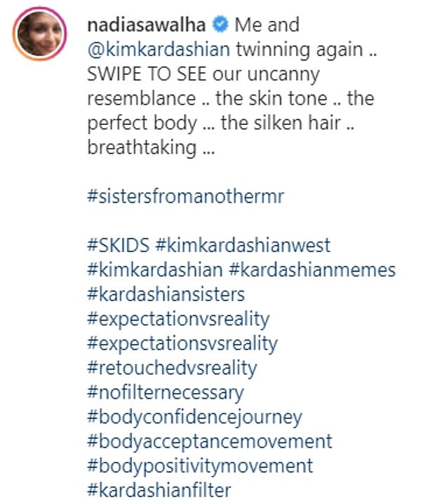The width and height of the screenshot is (442, 504).
Task: Open hashtag #bodyacceptancemovement
Action: pyautogui.click(x=210, y=442)
